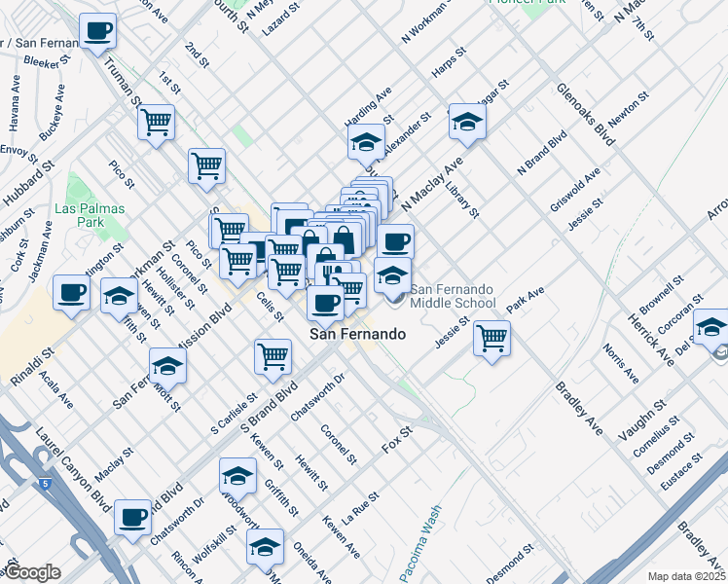The height and width of the screenshot is (584, 728).
Task: Open the shopping cart marker near Park Ave
Action: click(492, 340)
